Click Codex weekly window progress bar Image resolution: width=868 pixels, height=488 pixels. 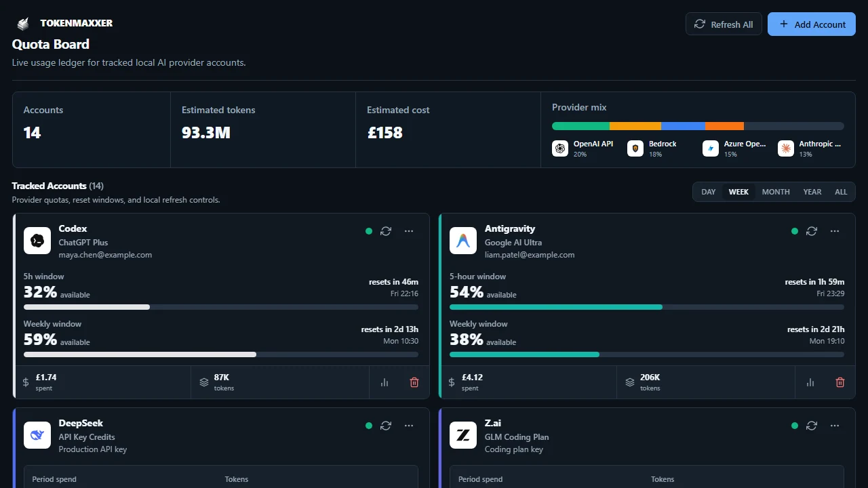tap(221, 354)
